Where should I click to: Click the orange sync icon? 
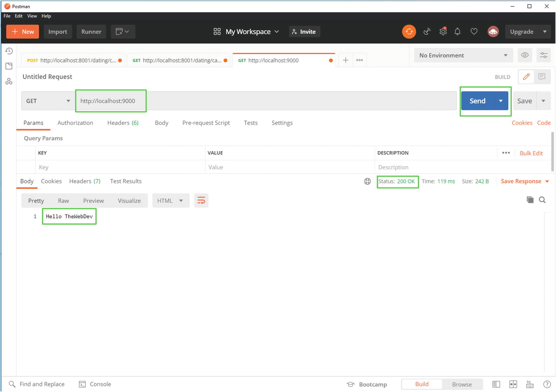coord(409,32)
